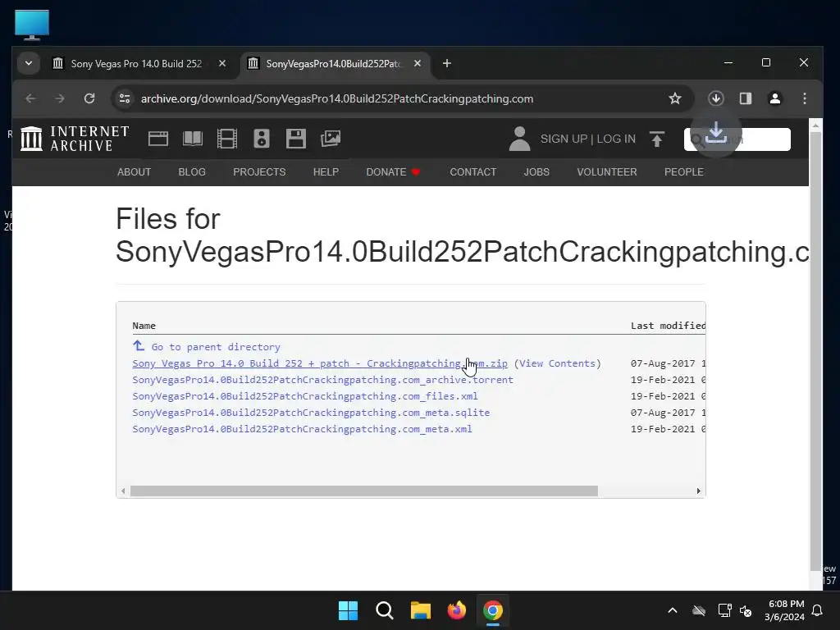The width and height of the screenshot is (840, 630).
Task: Open the Images picture icon
Action: point(331,139)
